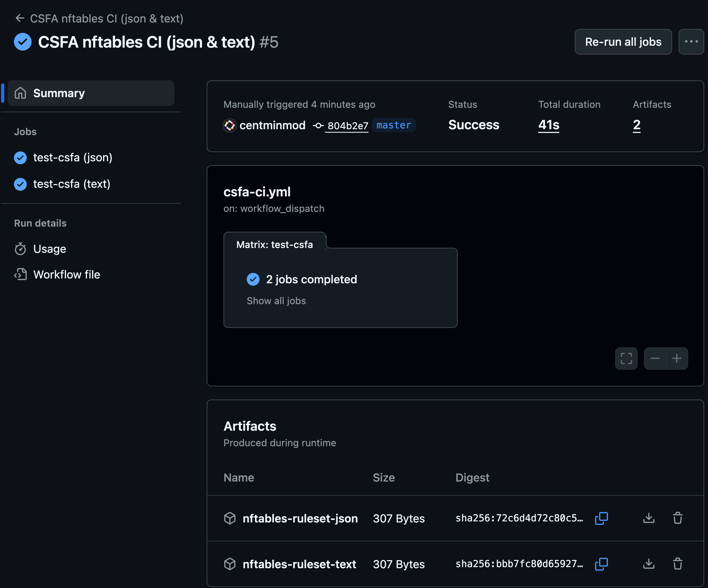Screen dimensions: 708x588
Task: Open the Workflow file page
Action: tap(67, 274)
